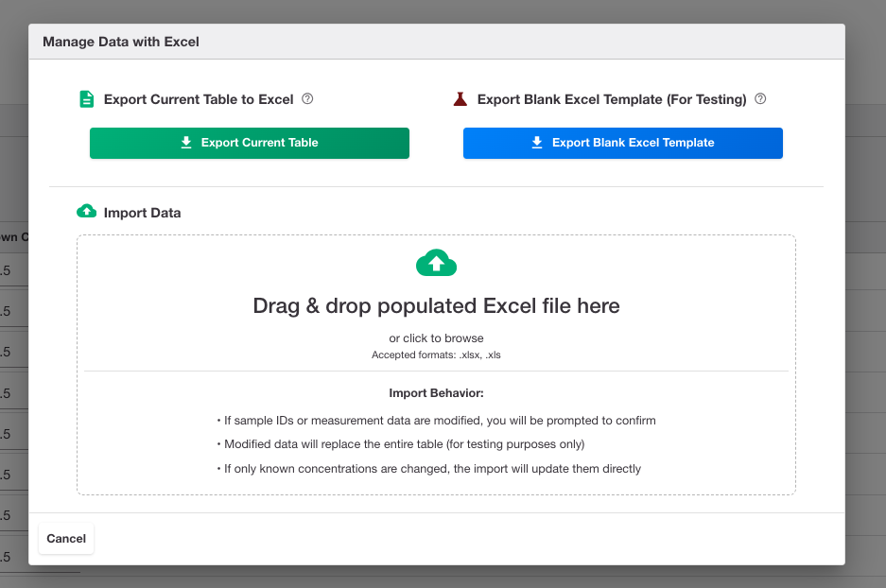
Task: Click the Import Data section heading
Action: (142, 213)
